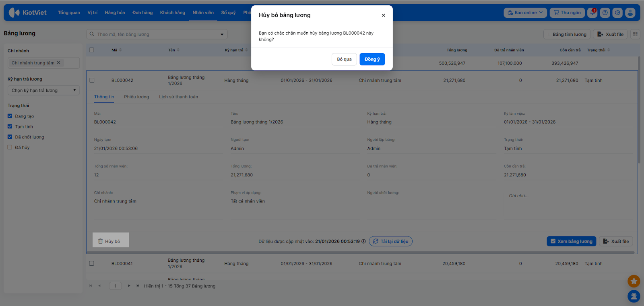This screenshot has width=644, height=306.
Task: Open the Đơn hàng menu
Action: [142, 12]
